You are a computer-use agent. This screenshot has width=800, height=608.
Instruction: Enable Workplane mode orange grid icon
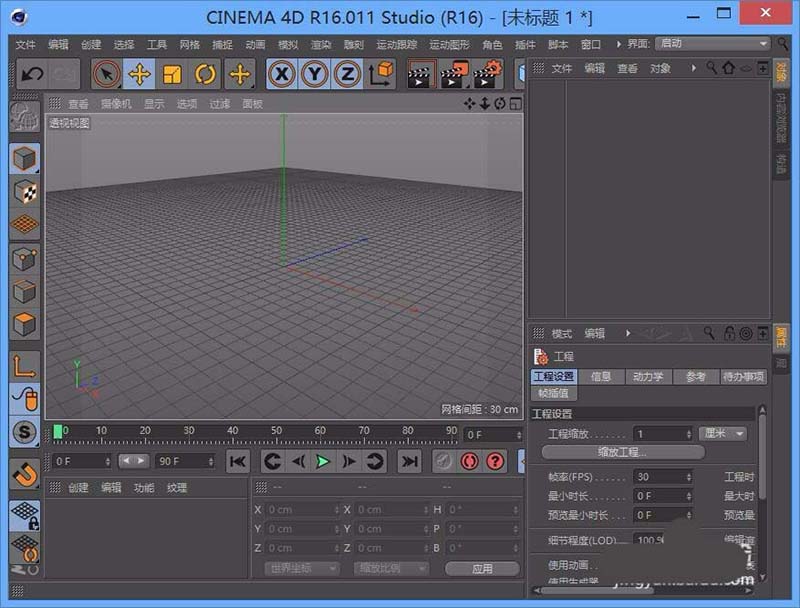24,224
